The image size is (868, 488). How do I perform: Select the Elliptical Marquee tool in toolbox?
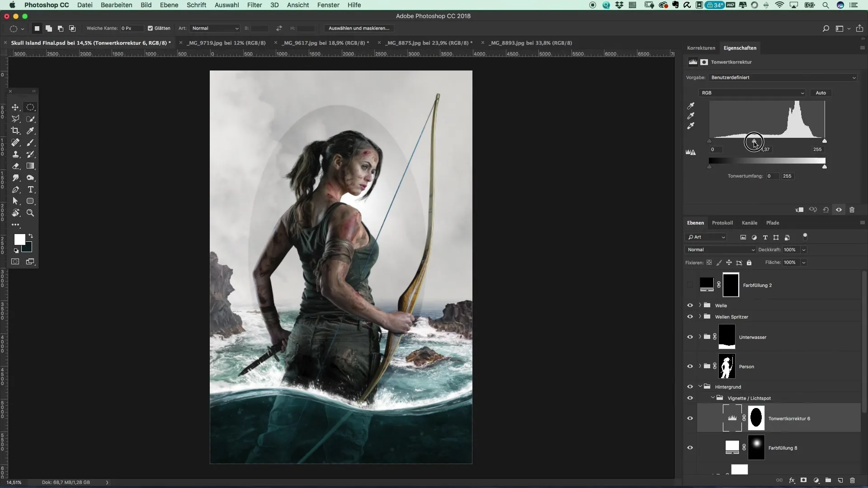(30, 107)
